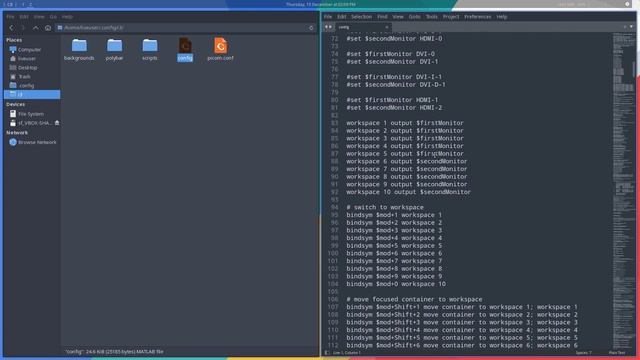Click the editor minimap

pos(623,191)
